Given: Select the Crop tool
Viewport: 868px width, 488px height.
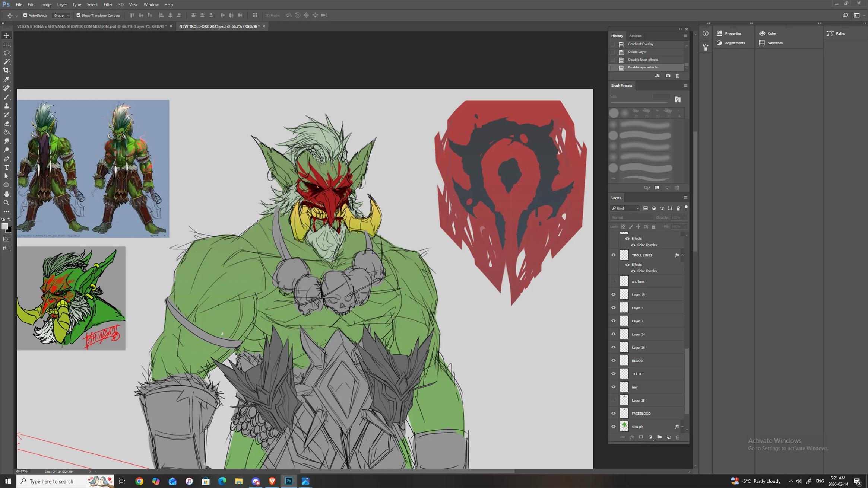Looking at the screenshot, I should 7,70.
